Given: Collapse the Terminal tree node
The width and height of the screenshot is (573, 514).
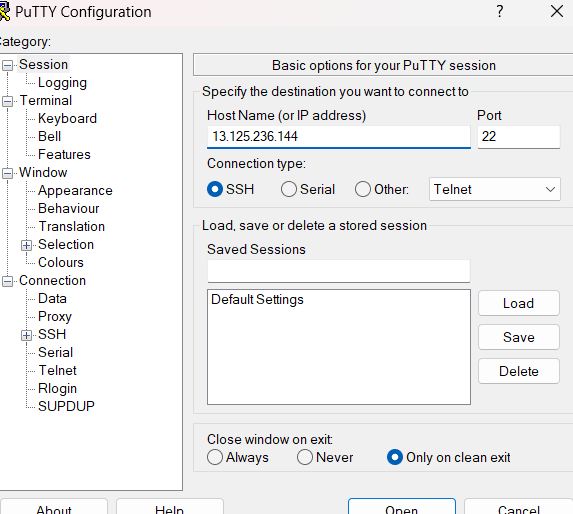Looking at the screenshot, I should pyautogui.click(x=7, y=101).
